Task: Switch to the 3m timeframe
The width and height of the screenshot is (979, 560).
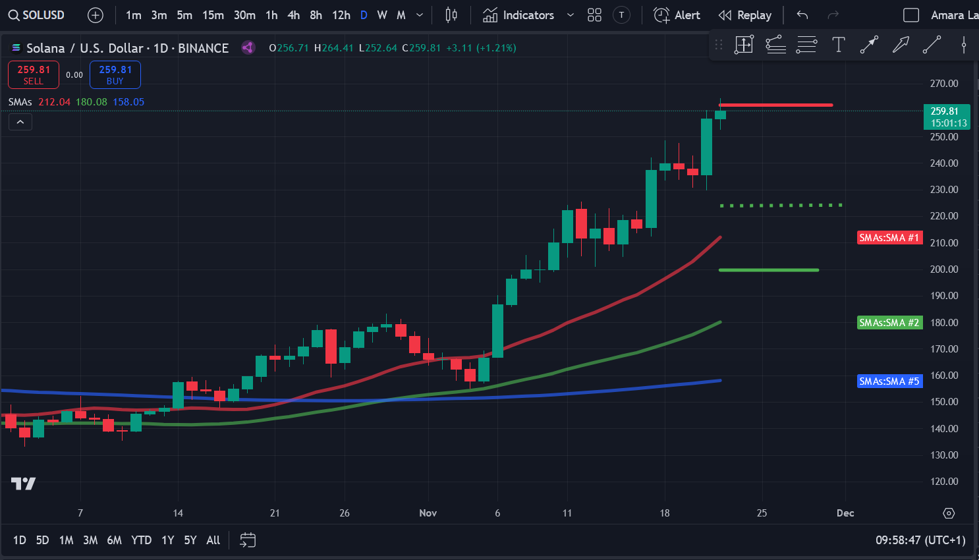Action: pos(159,15)
